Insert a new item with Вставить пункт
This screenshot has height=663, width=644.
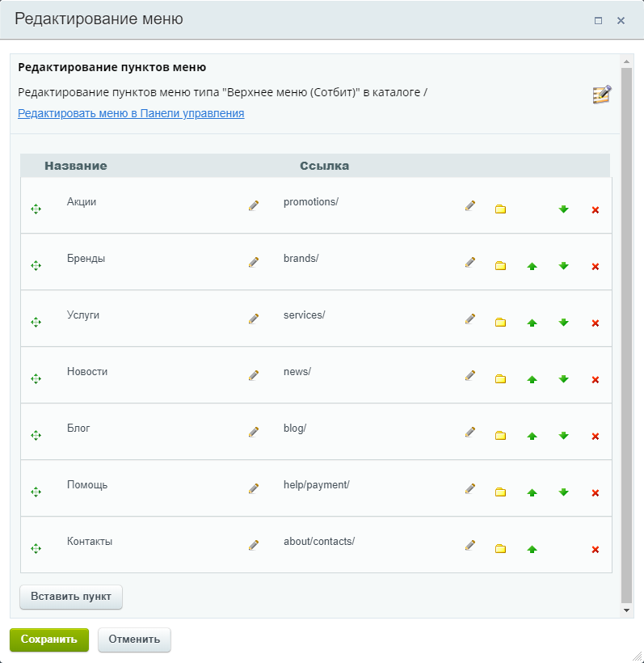[x=71, y=597]
